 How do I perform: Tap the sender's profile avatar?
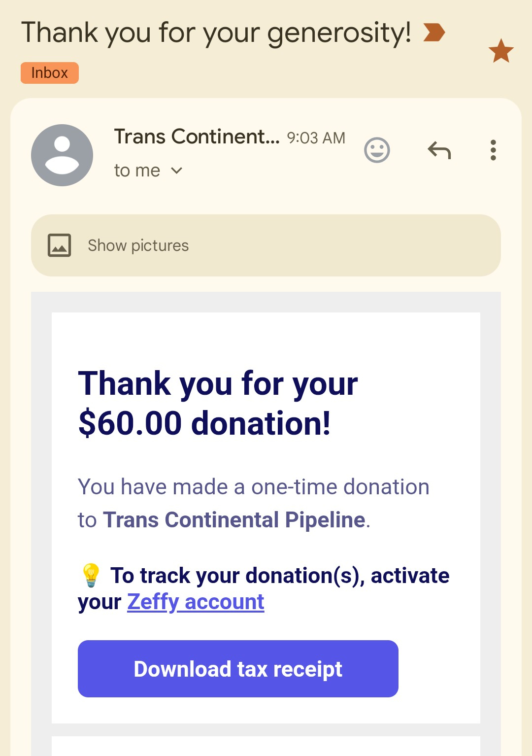[62, 155]
